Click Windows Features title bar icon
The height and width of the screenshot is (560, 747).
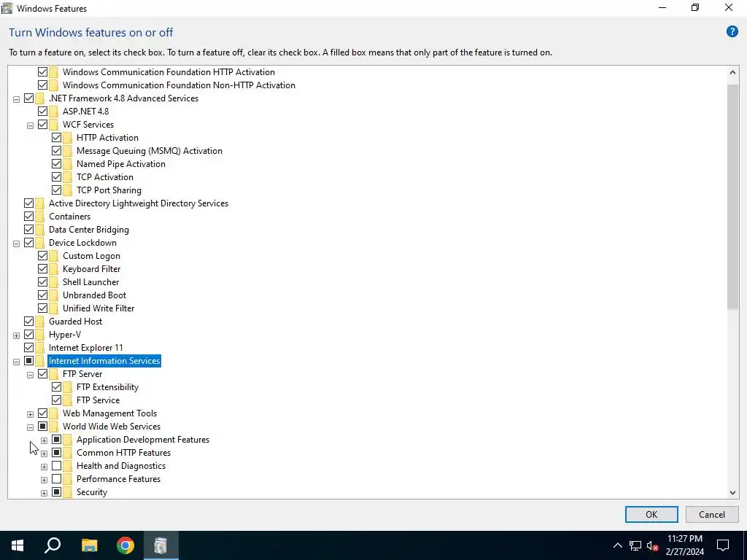pos(7,8)
